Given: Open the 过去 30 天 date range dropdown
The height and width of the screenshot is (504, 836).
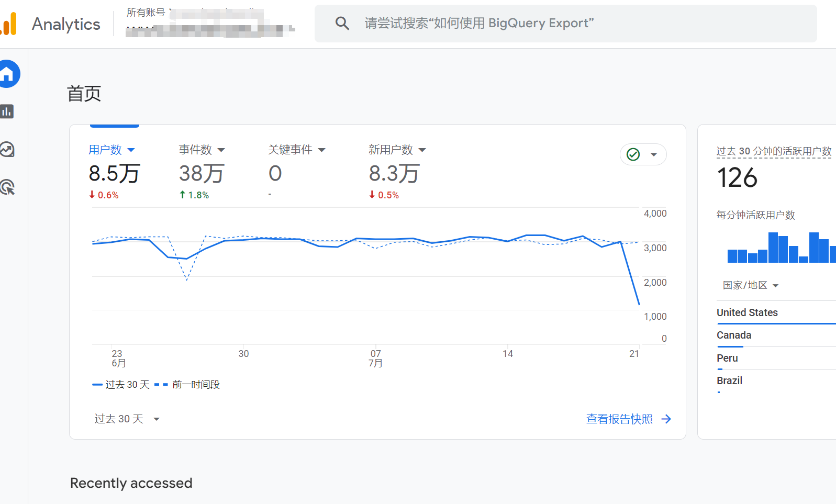Looking at the screenshot, I should click(x=127, y=419).
